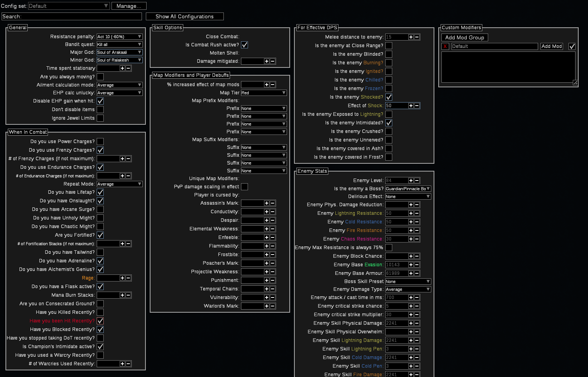Toggle Is the enemy Shocked checkbox
The image size is (588, 377).
point(389,97)
